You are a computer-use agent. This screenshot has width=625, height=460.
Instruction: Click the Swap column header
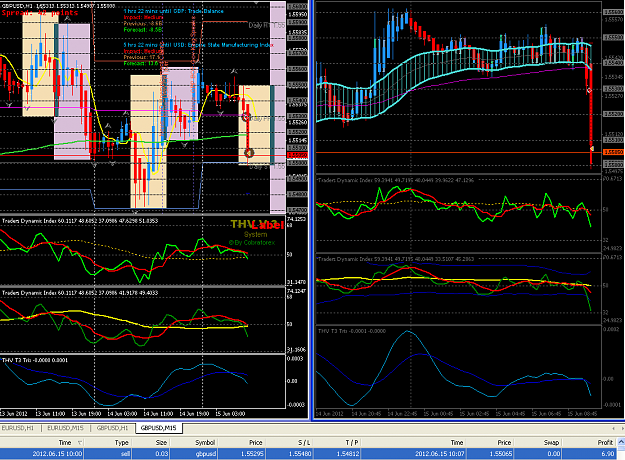point(552,442)
